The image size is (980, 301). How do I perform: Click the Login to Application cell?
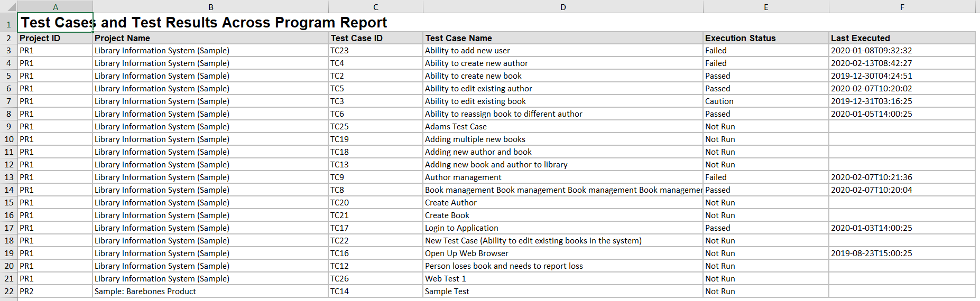coord(563,228)
